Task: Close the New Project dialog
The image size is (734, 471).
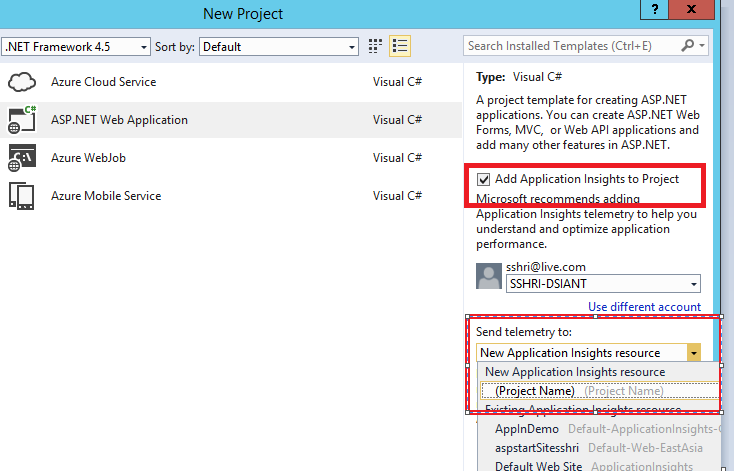Action: (x=691, y=9)
